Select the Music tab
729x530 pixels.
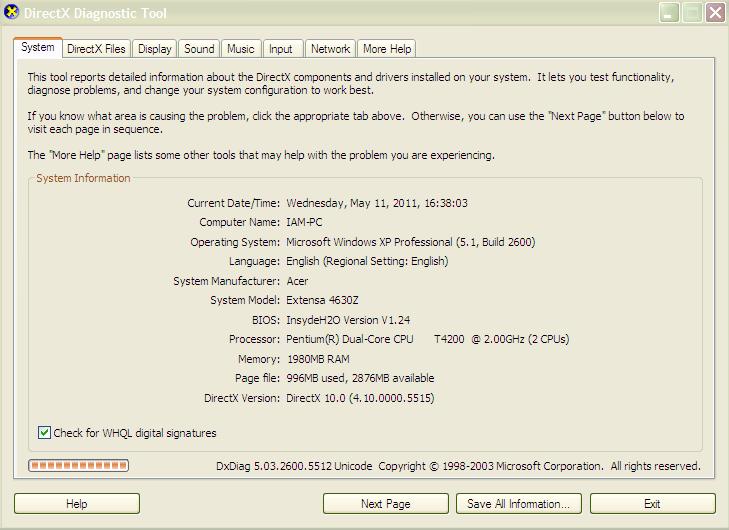click(241, 49)
